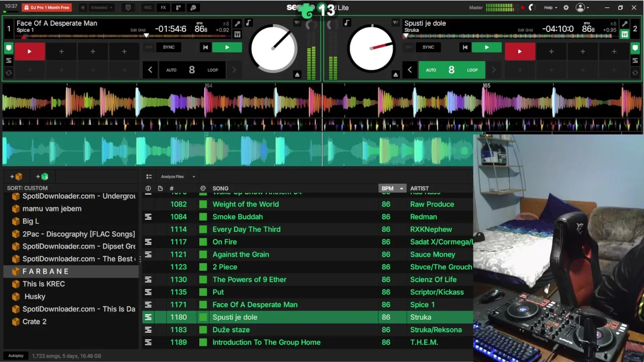Open the Help dropdown menu

pos(550,8)
